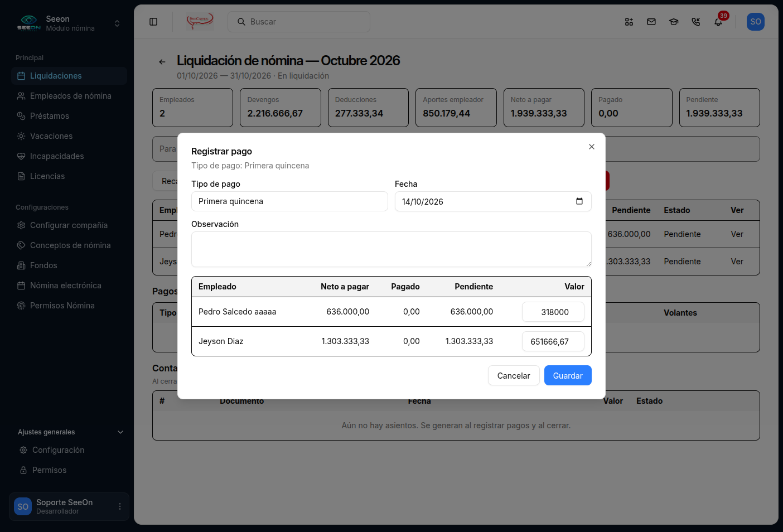Screen dimensions: 783x532
Task: Open the SO user avatar
Action: pyautogui.click(x=756, y=22)
